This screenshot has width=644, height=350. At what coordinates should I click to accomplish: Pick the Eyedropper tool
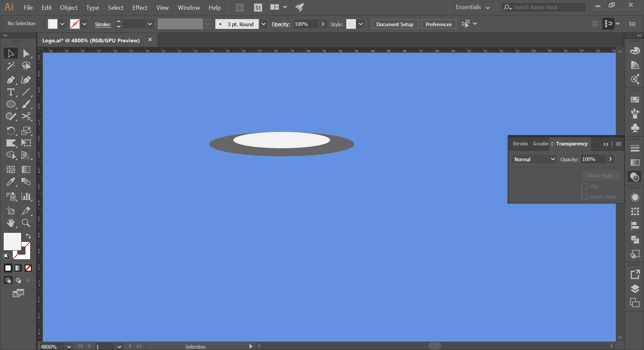coord(11,182)
